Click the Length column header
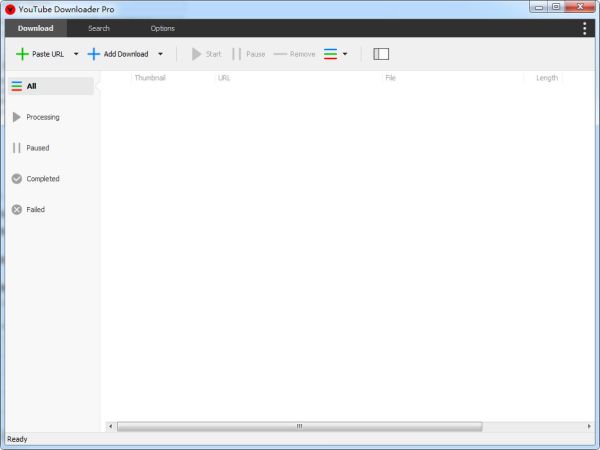The image size is (600, 450). tap(547, 78)
